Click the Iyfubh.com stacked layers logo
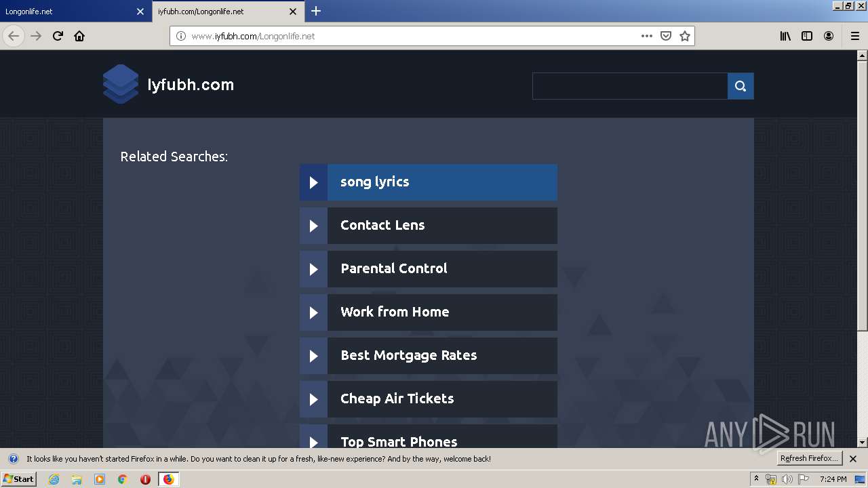Viewport: 868px width, 488px height. pos(121,84)
